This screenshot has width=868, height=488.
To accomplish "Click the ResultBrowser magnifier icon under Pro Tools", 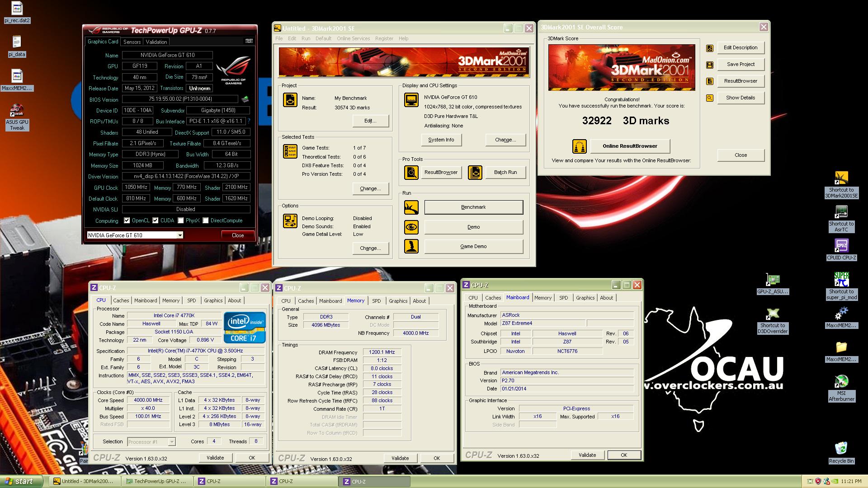I will [411, 172].
